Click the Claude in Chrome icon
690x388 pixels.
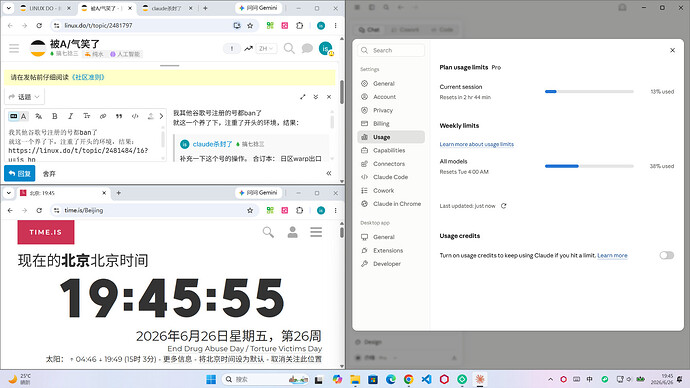tap(364, 204)
